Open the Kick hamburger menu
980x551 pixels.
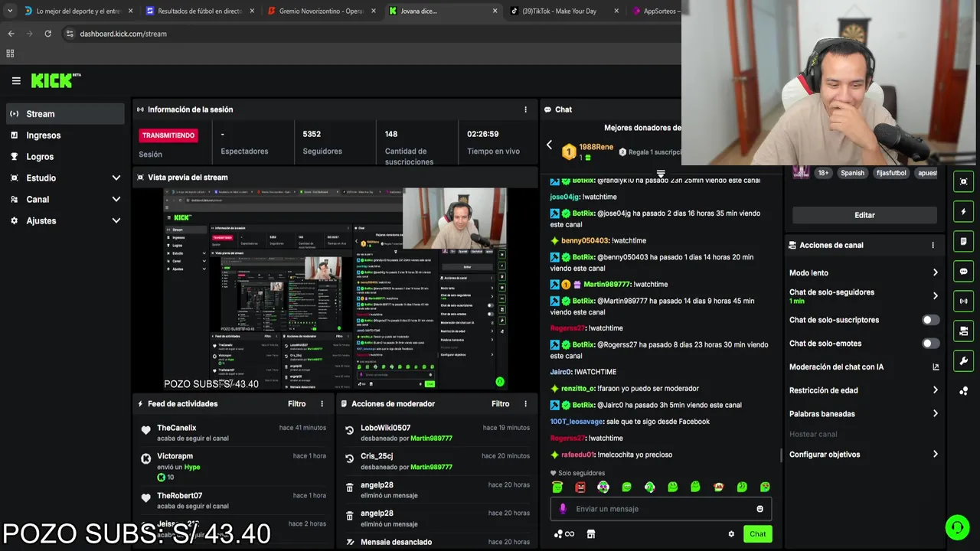click(x=16, y=80)
